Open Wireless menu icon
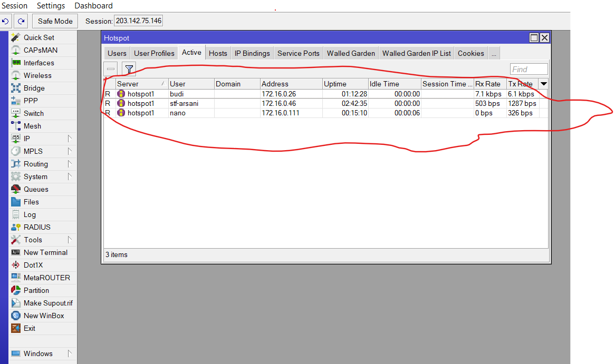614x364 pixels. point(16,75)
